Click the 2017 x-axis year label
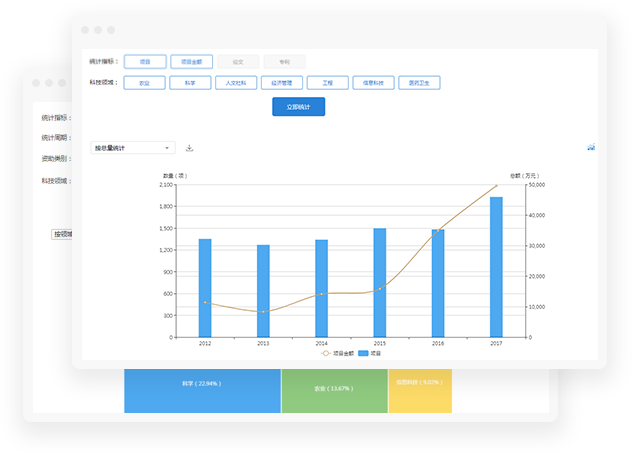 pyautogui.click(x=496, y=344)
